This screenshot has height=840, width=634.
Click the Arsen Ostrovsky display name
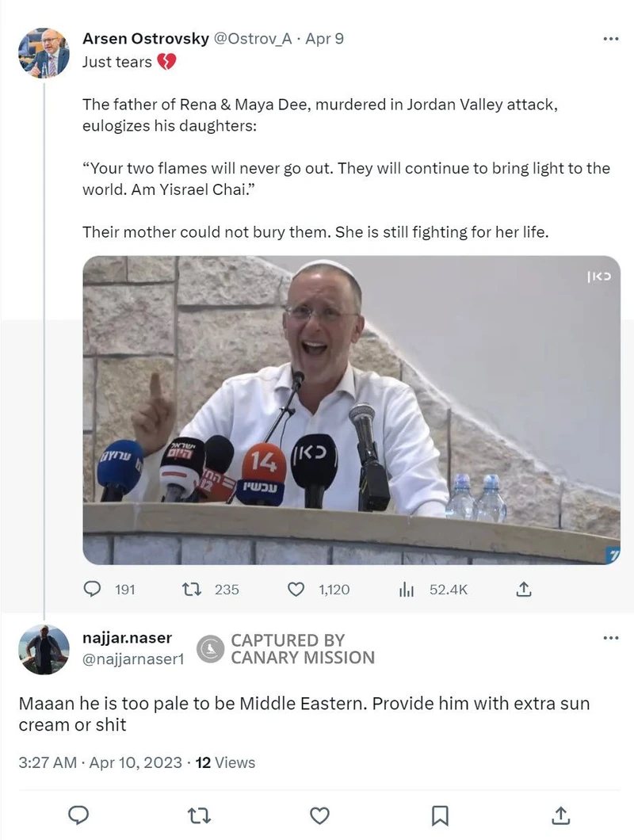tap(147, 38)
